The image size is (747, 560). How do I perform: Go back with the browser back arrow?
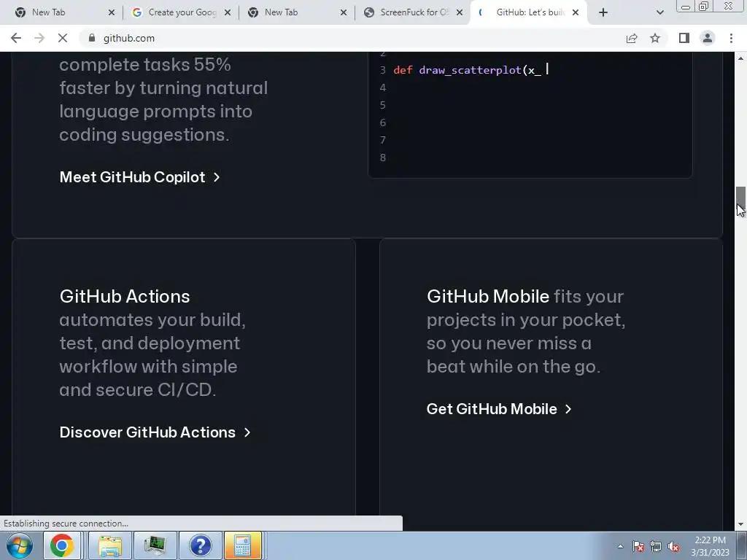[x=16, y=38]
